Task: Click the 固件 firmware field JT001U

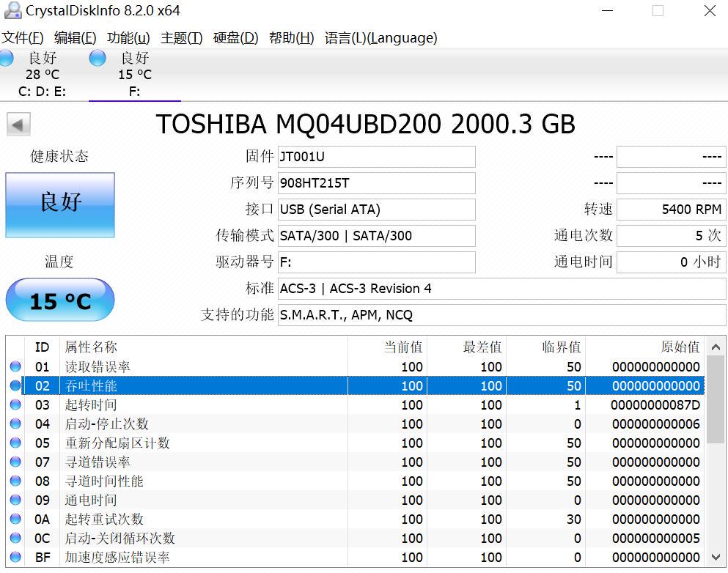Action: pyautogui.click(x=376, y=157)
